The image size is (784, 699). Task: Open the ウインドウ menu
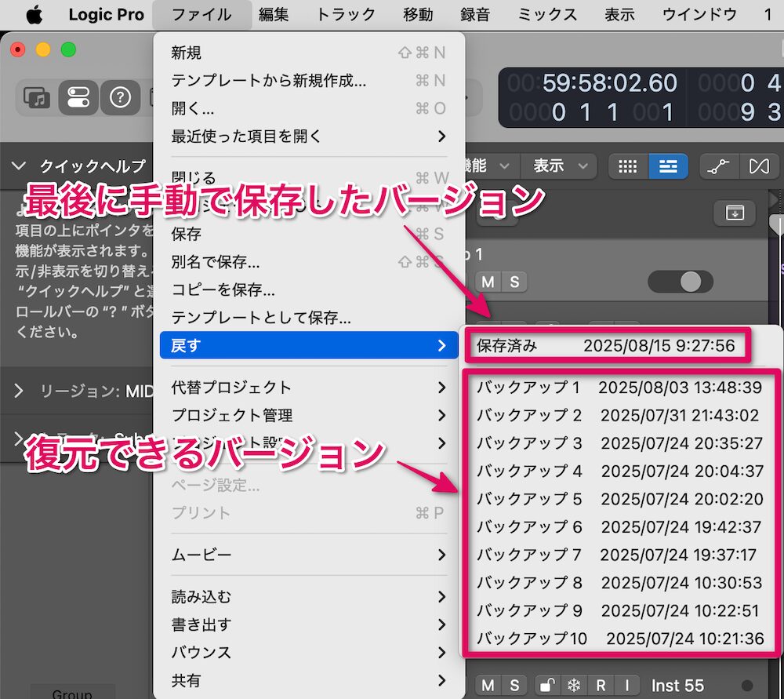699,14
